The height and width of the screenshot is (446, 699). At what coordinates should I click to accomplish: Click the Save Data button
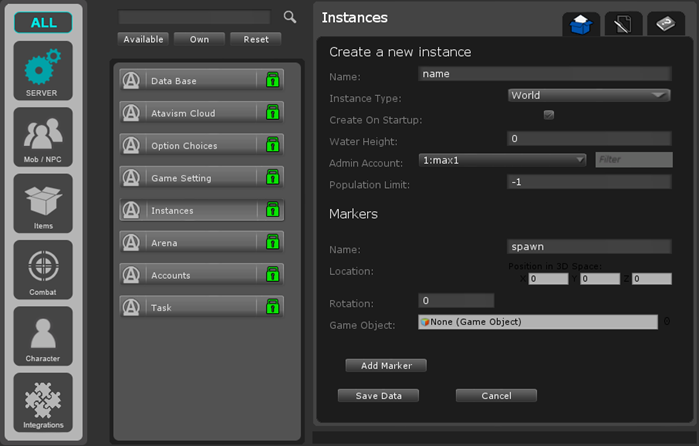378,396
